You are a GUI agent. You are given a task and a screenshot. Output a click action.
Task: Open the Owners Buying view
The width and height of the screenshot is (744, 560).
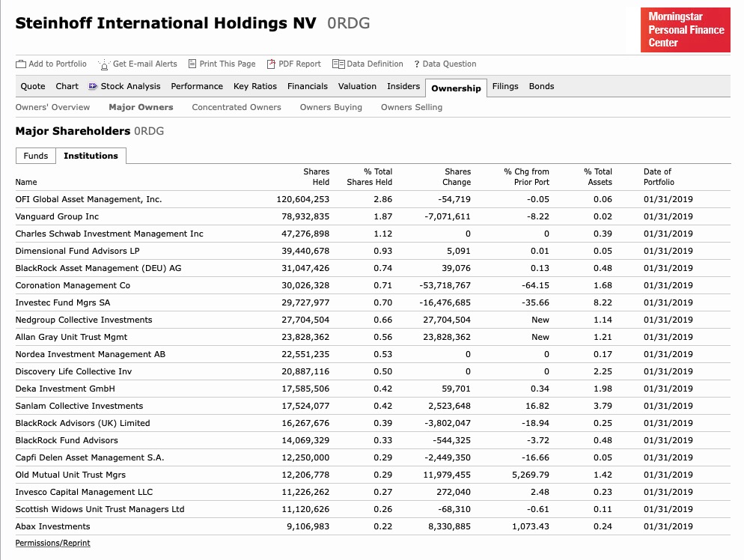point(330,107)
